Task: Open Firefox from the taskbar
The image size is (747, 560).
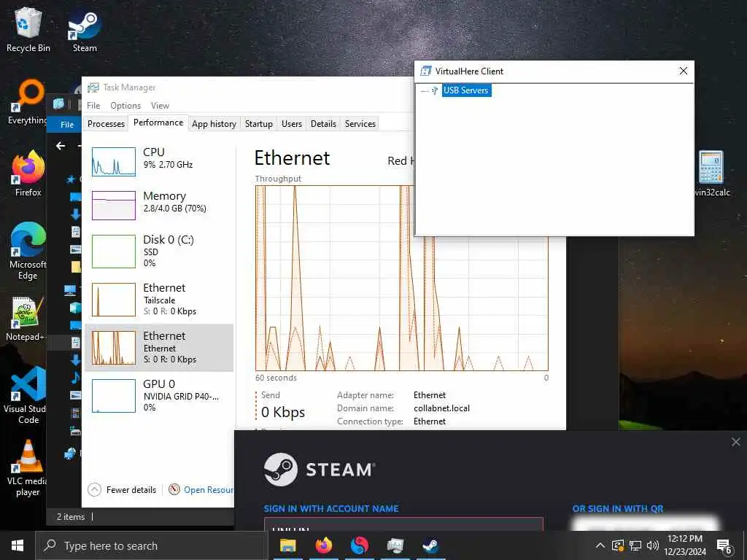Action: point(323,545)
